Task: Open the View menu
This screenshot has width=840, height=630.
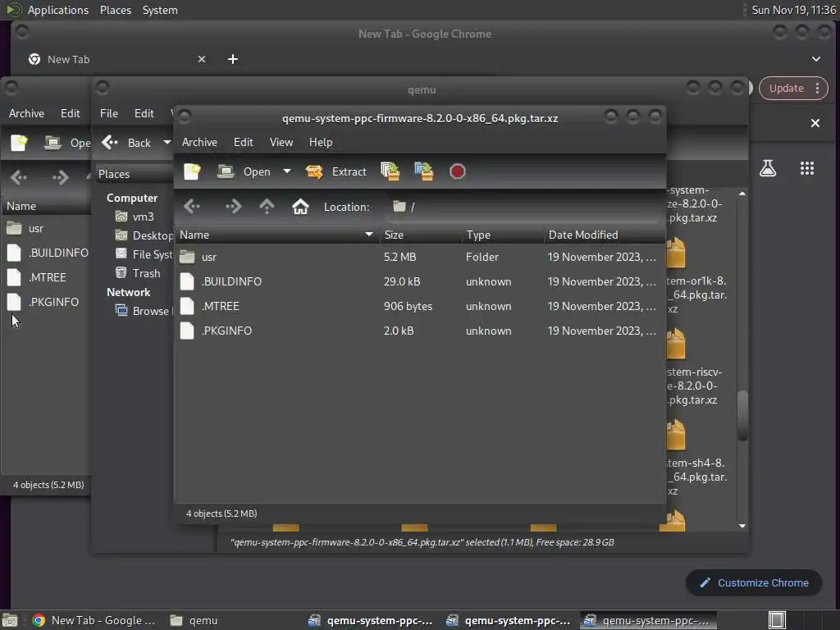Action: click(x=281, y=142)
